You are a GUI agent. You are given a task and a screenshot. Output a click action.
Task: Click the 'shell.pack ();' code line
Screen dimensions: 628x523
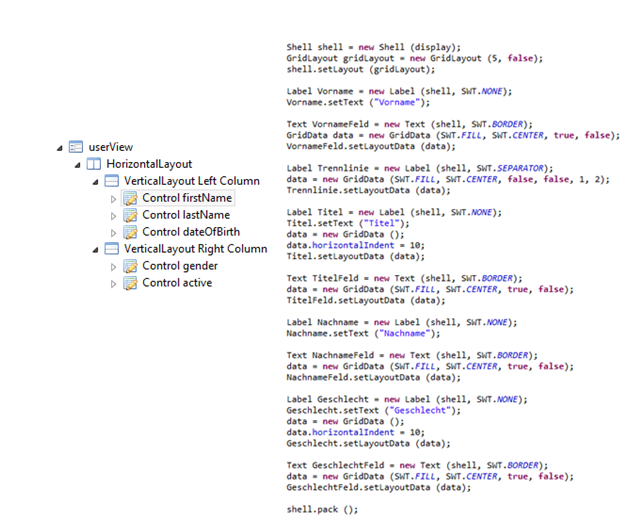(x=322, y=509)
